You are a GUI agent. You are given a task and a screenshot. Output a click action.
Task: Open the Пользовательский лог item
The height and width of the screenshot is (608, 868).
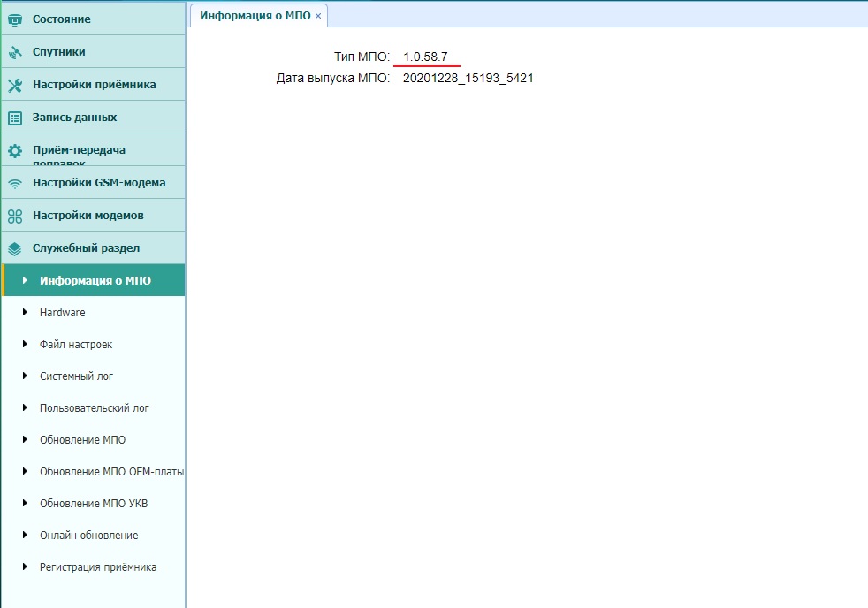(94, 407)
